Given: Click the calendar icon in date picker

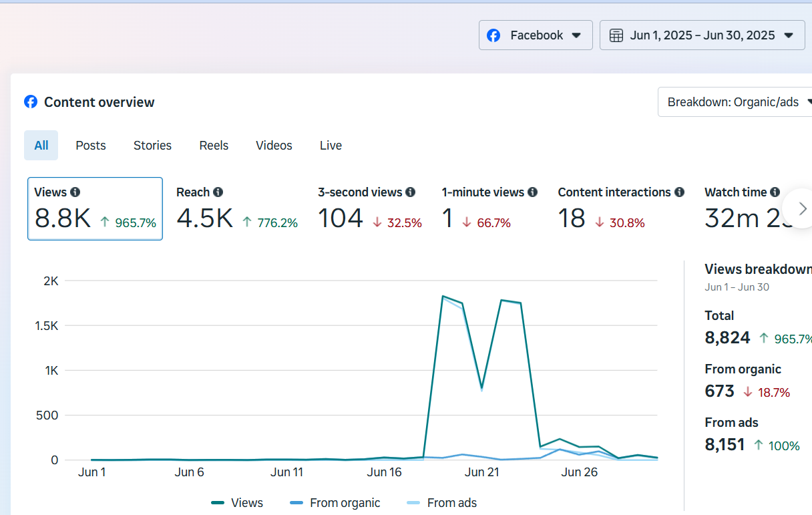Looking at the screenshot, I should point(616,35).
